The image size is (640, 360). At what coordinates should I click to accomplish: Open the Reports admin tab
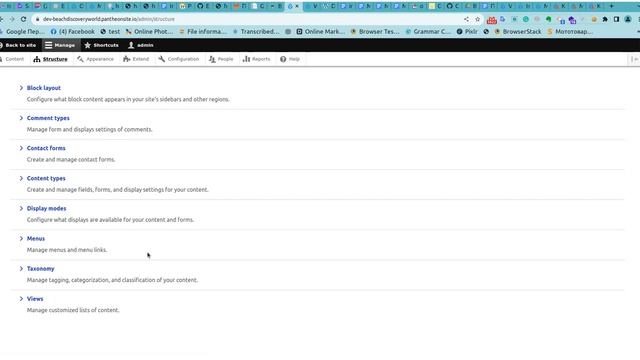click(256, 59)
